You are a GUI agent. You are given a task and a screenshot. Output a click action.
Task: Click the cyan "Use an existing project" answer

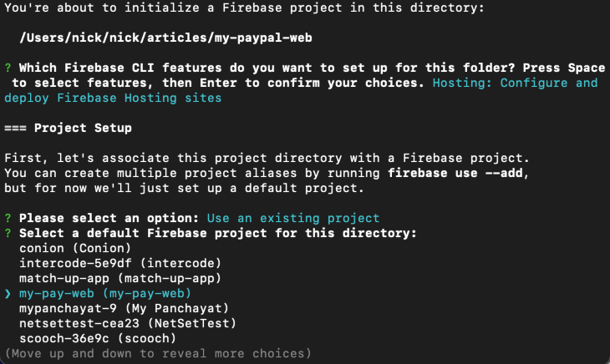pos(293,218)
